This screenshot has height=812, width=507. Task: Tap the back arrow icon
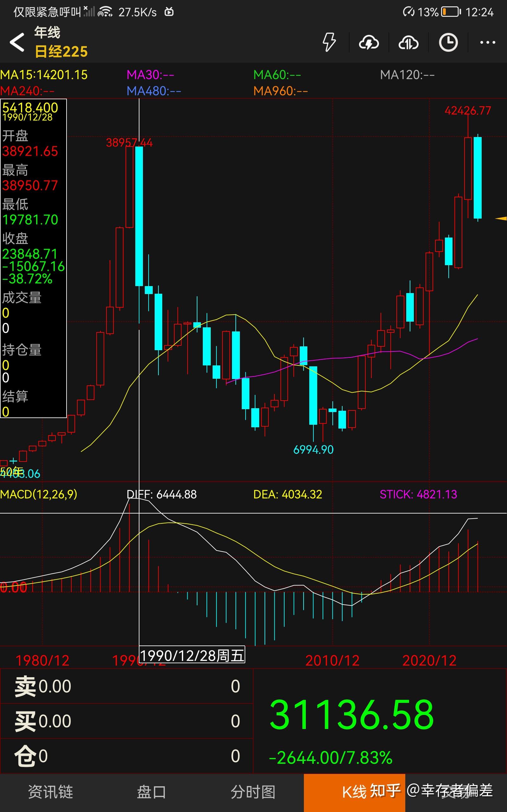pos(17,42)
